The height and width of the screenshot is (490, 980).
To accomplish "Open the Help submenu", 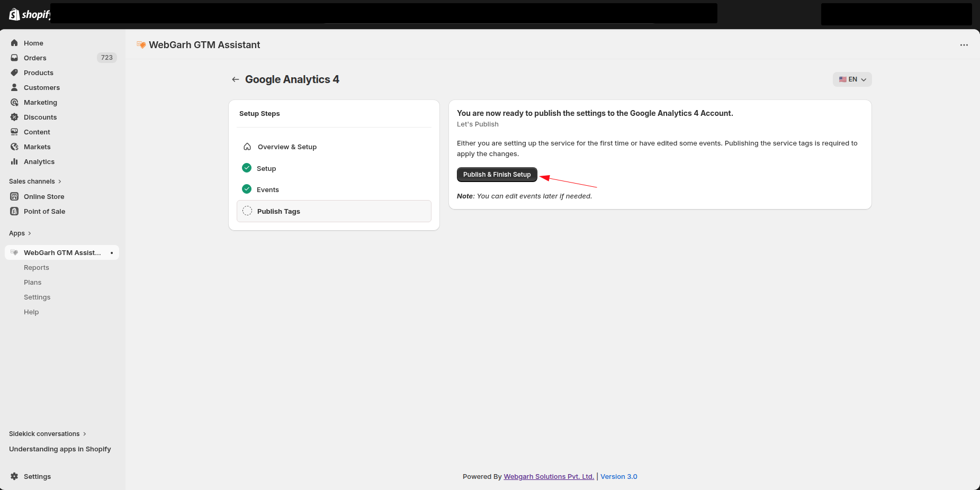I will 31,312.
